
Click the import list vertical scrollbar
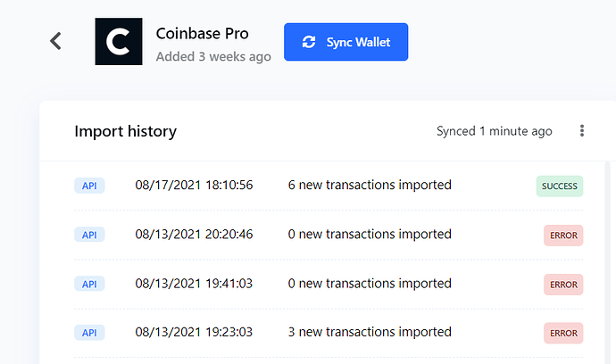[x=607, y=262]
